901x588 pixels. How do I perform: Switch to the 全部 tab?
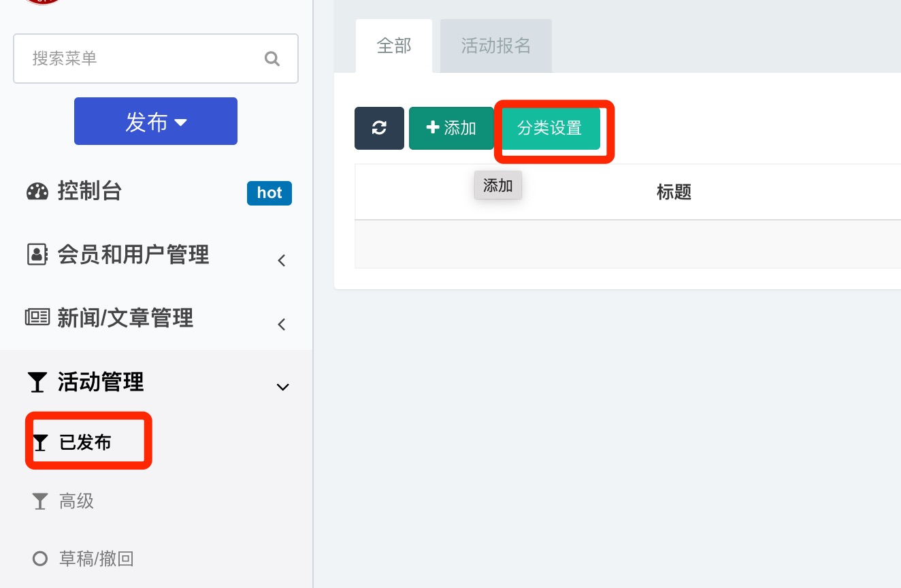coord(394,46)
